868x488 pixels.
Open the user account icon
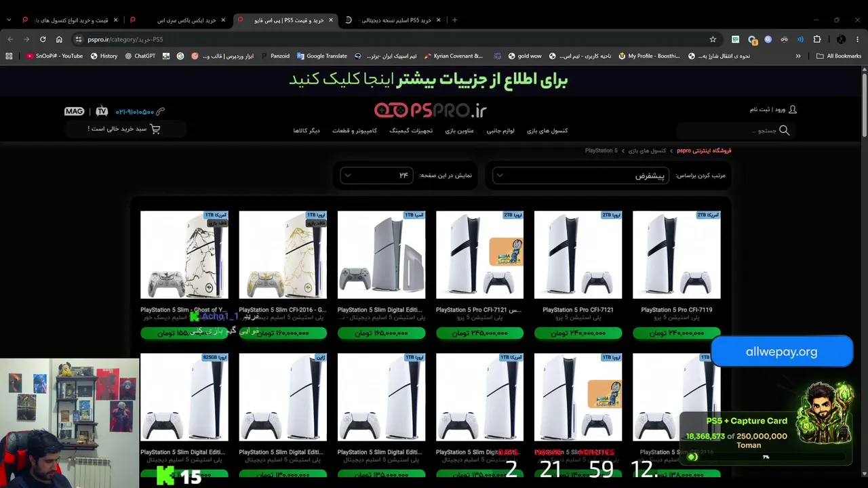(793, 109)
